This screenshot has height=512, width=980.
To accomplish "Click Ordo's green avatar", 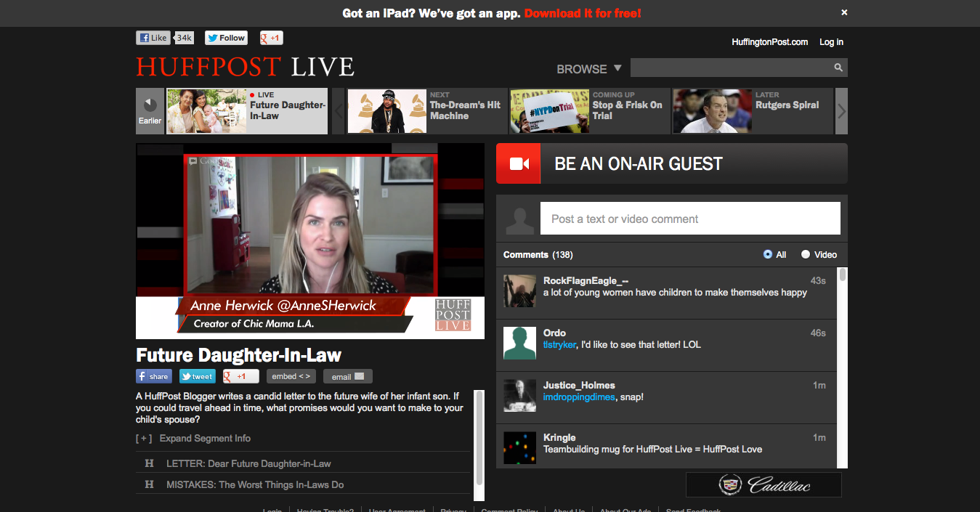I will (520, 343).
